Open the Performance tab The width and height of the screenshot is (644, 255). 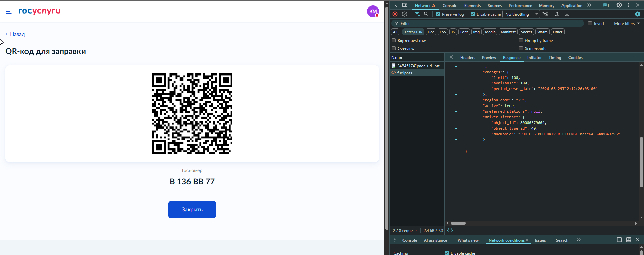520,6
